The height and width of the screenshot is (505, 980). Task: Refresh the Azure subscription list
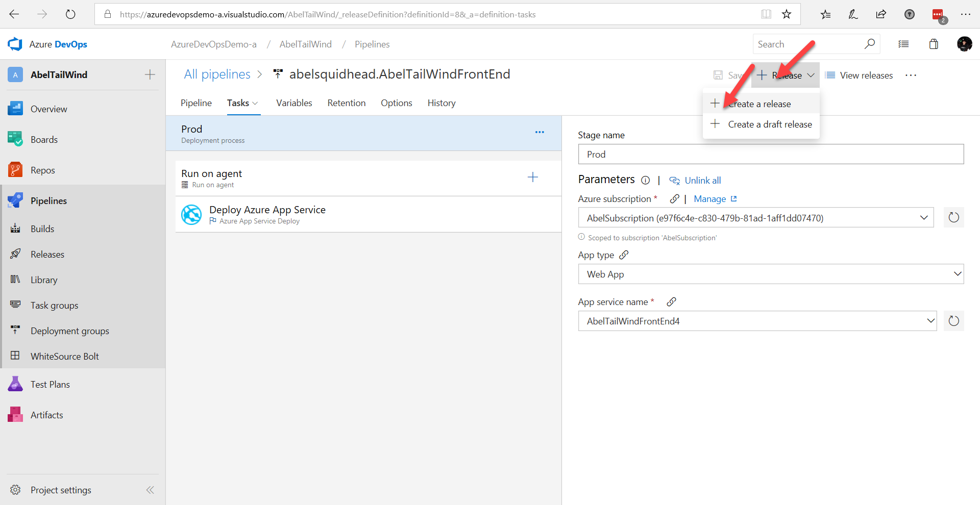pos(953,218)
